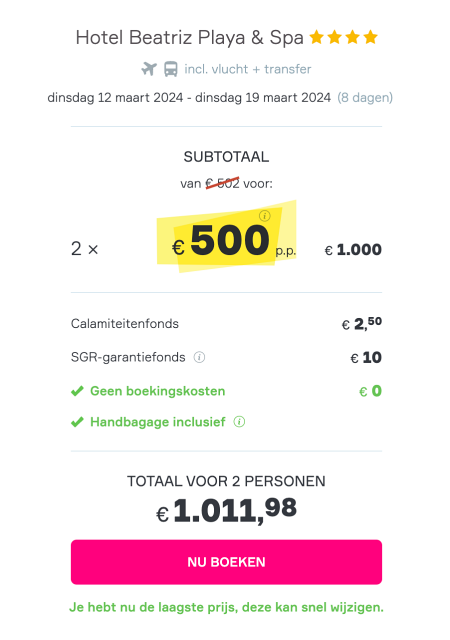Click the NU BOEKEN button
Screen dimensions: 450x640
[226, 562]
